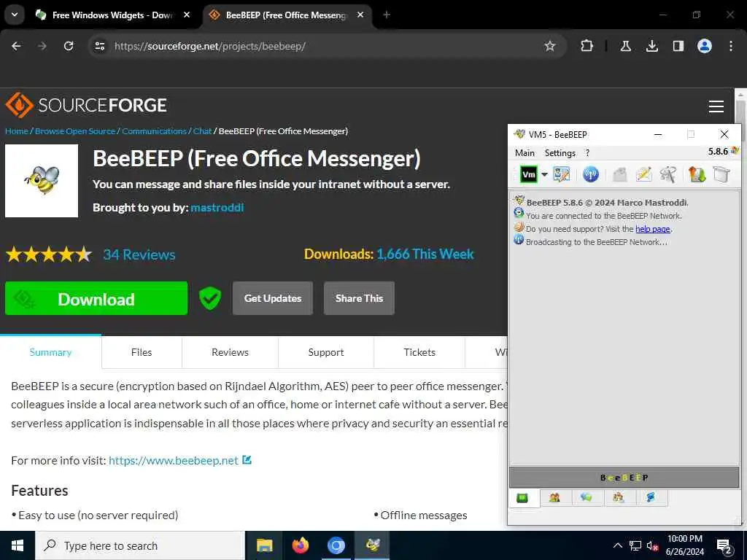This screenshot has width=747, height=560.
Task: Click the write message pencil icon in BeeBEEP
Action: 643,174
